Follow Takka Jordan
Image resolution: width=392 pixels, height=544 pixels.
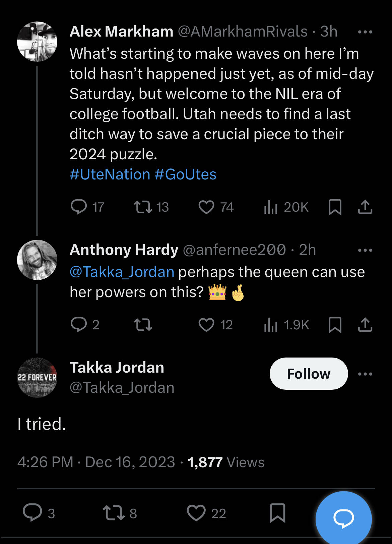[x=309, y=374]
